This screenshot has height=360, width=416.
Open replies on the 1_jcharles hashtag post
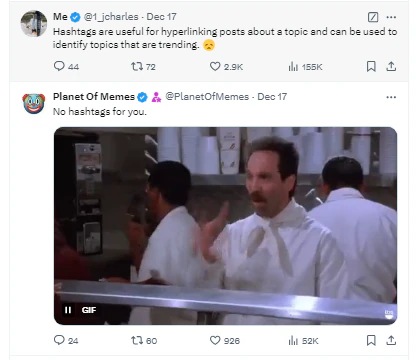[66, 66]
